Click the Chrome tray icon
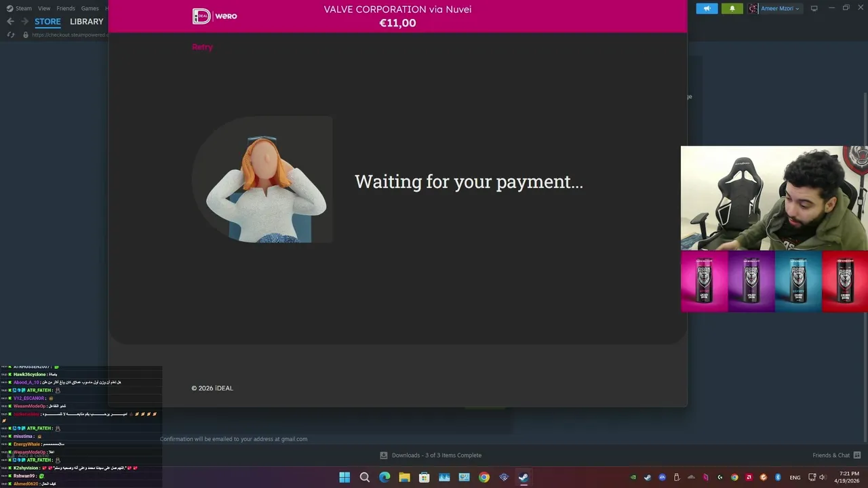 click(734, 477)
